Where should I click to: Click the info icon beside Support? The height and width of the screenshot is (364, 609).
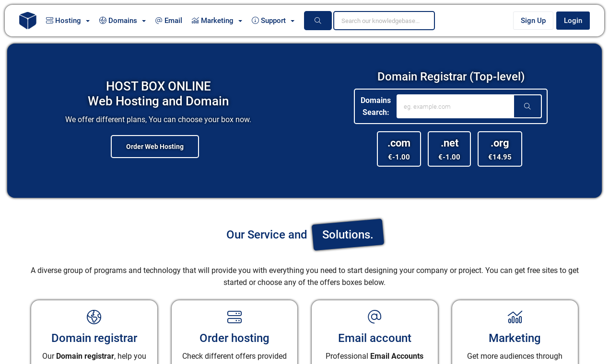pos(255,20)
